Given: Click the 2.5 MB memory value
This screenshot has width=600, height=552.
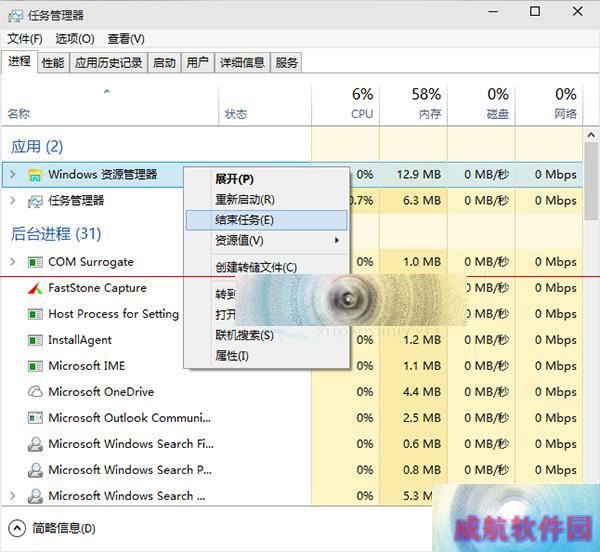Looking at the screenshot, I should (x=422, y=418).
